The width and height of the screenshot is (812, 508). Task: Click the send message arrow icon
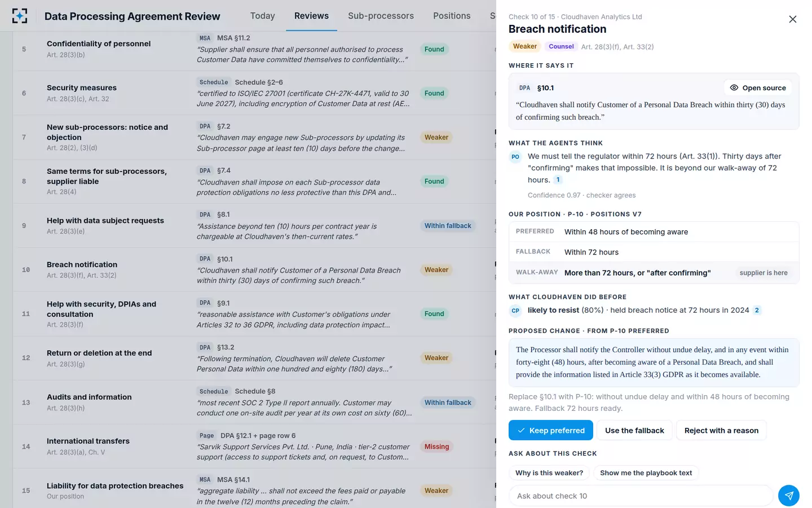pyautogui.click(x=788, y=496)
